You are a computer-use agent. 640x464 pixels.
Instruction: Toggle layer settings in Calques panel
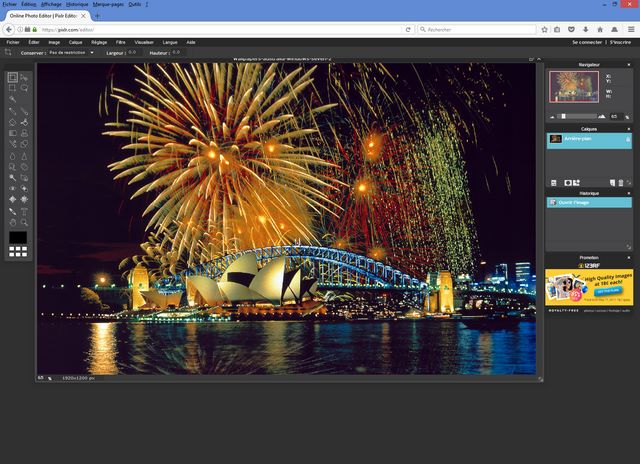pyautogui.click(x=553, y=183)
